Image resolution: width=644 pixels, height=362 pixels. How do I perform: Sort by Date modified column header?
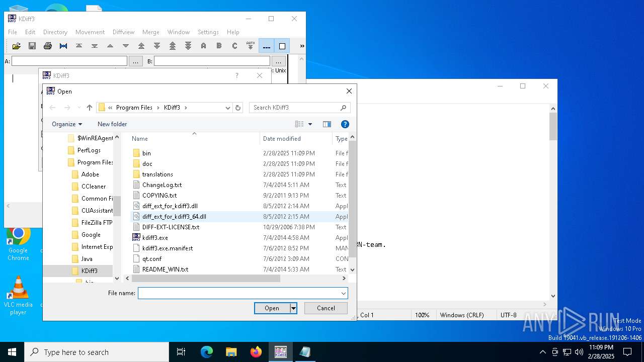click(282, 139)
